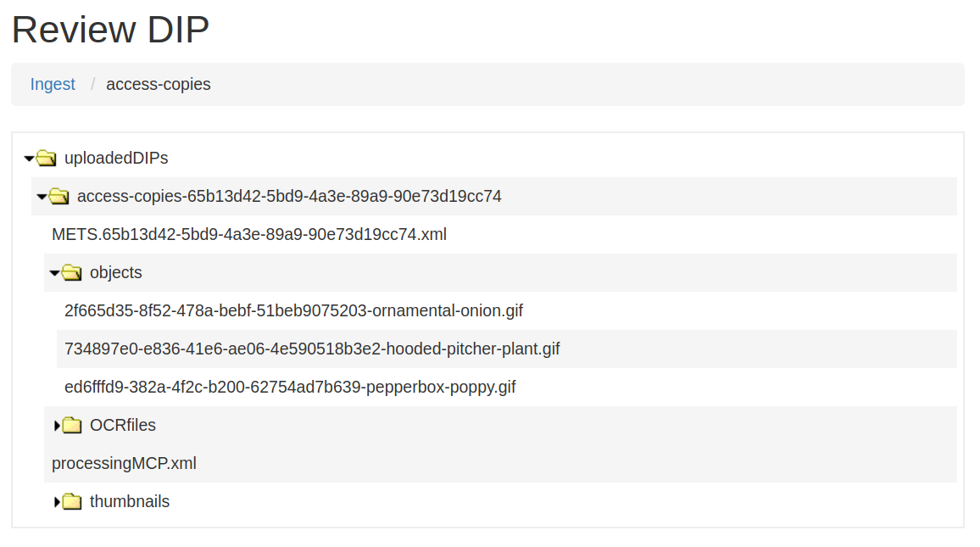Click the OCRfiles folder label
The width and height of the screenshot is (980, 547).
pyautogui.click(x=123, y=426)
